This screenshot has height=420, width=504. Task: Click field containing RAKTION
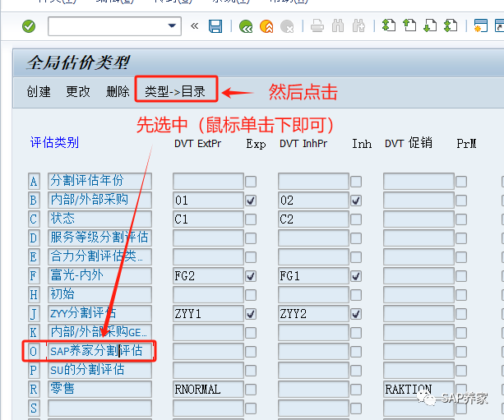tap(418, 389)
